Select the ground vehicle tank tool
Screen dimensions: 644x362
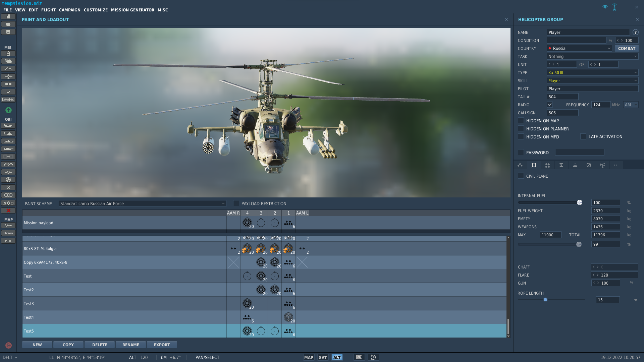[x=8, y=149]
